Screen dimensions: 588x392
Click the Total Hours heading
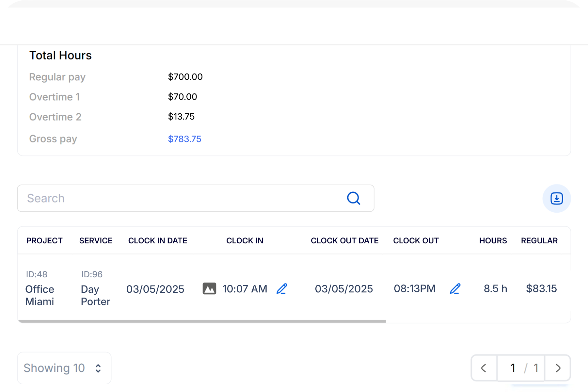pos(60,56)
